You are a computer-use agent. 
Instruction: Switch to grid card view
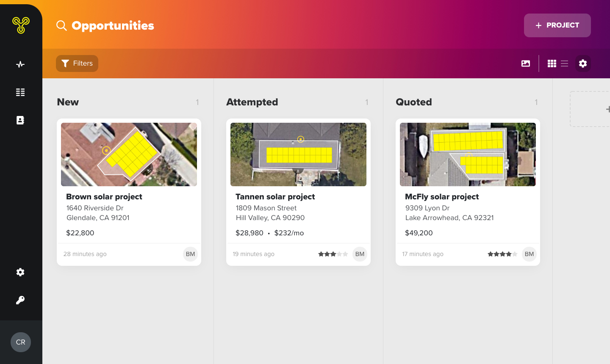pyautogui.click(x=552, y=63)
